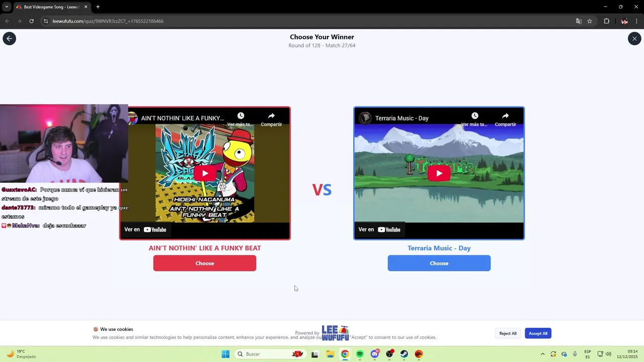Open Funky Beat video on YouTube (Ver en)
The width and height of the screenshot is (644, 362).
(145, 230)
